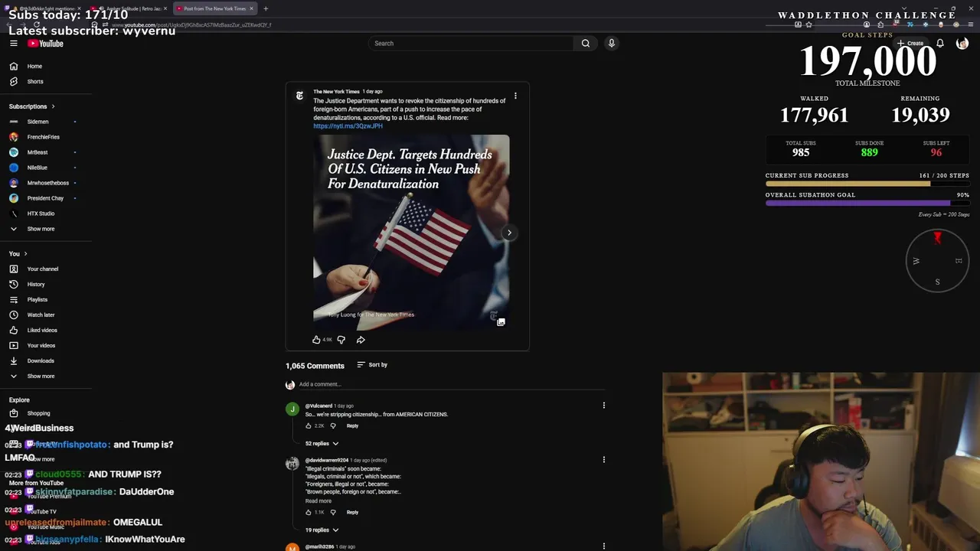Click The New York Times channel name
The height and width of the screenshot is (551, 980).
click(336, 92)
